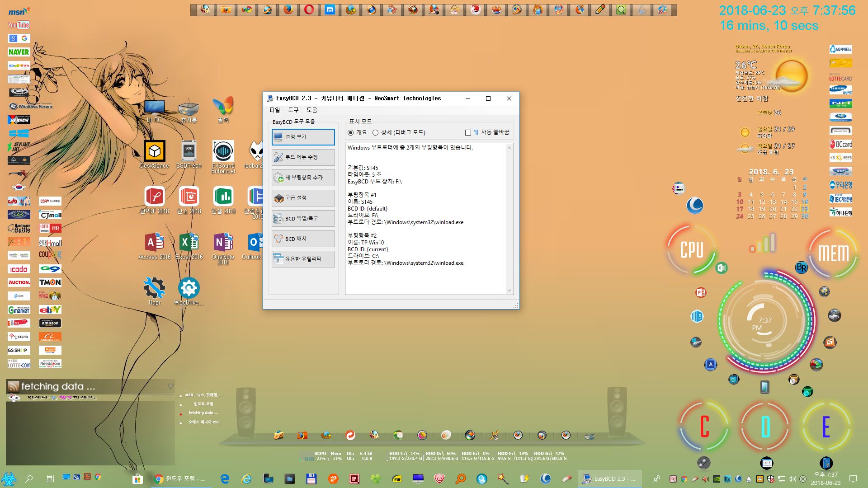Select the 한쇼 2018 desktop icon

(x=189, y=201)
